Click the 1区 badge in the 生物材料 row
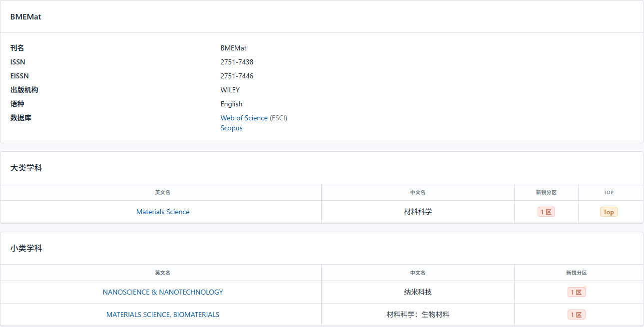Viewport: 644px width, 327px height. click(x=576, y=315)
